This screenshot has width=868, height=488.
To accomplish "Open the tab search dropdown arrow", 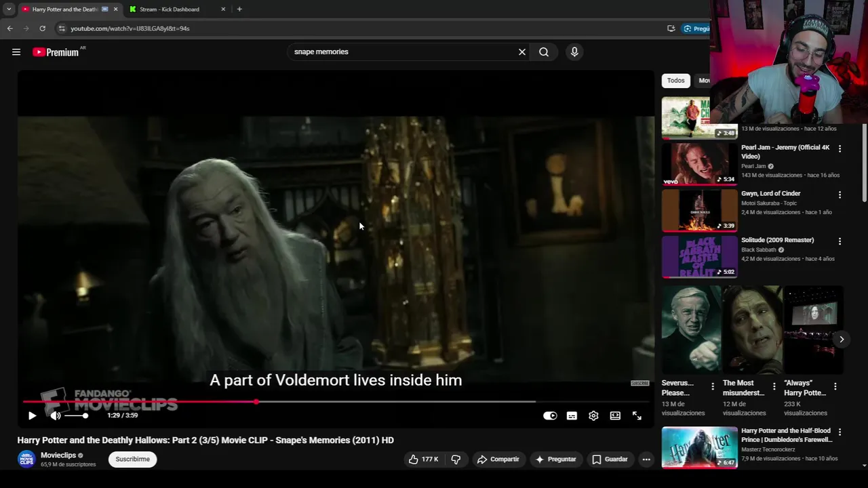I will [9, 9].
